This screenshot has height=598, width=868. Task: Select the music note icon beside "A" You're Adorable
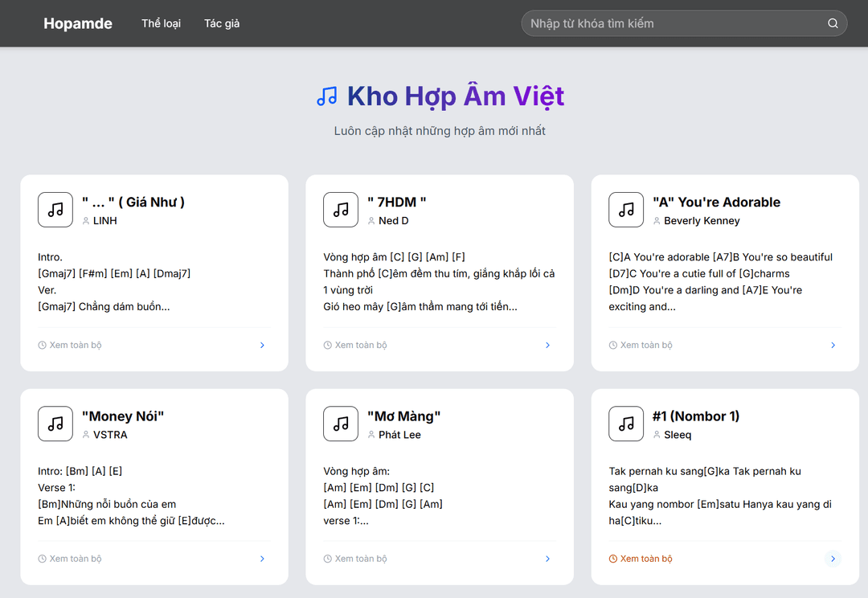coord(626,210)
